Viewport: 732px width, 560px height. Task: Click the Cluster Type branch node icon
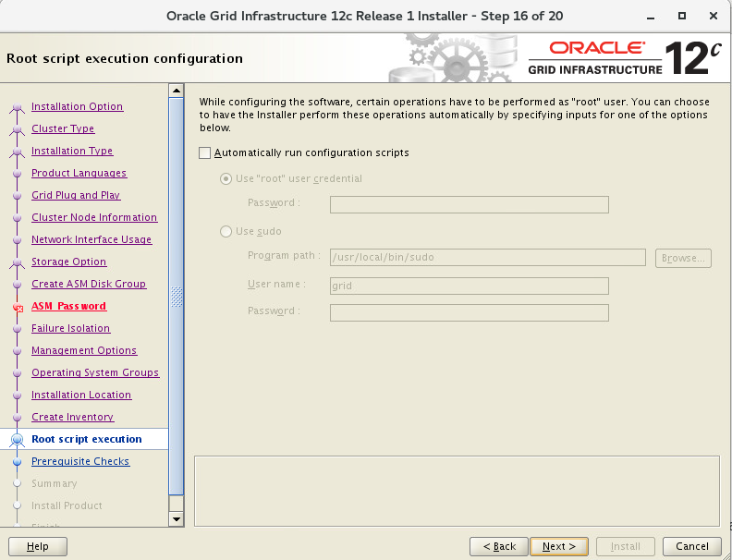point(18,130)
